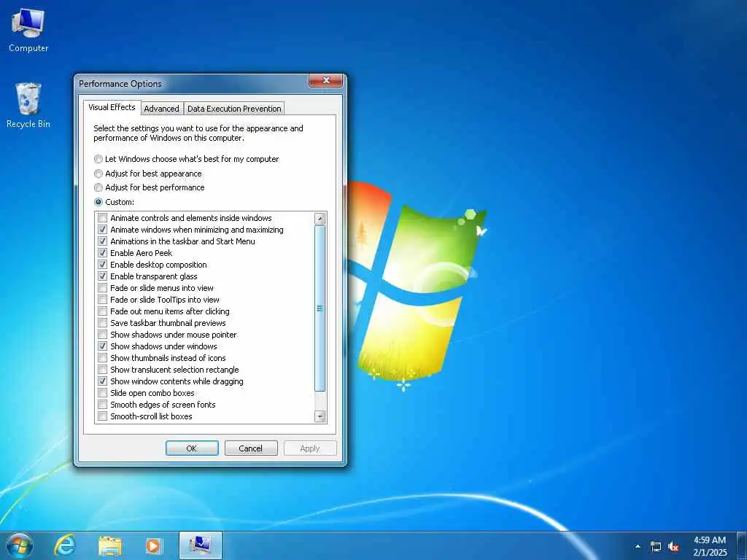
Task: Enable Show translucent selection rectangle
Action: (102, 370)
